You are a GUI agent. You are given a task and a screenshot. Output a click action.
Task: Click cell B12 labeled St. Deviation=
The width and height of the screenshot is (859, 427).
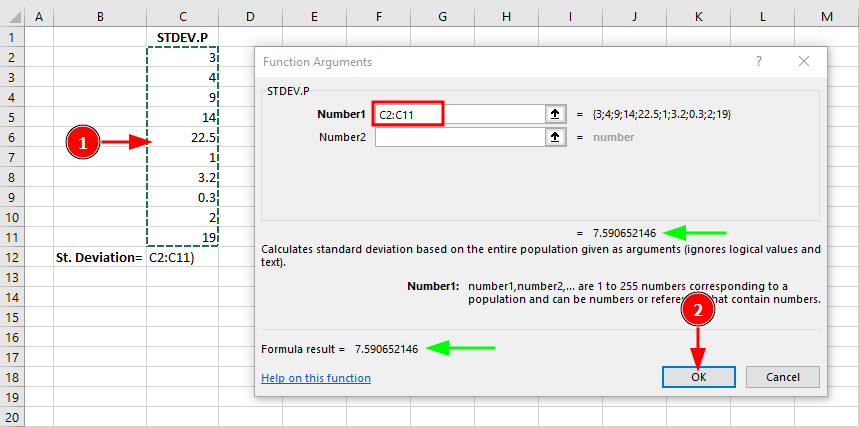pos(100,257)
